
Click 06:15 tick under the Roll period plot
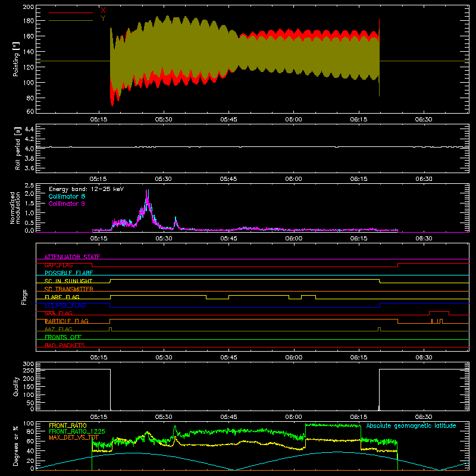pyautogui.click(x=359, y=179)
